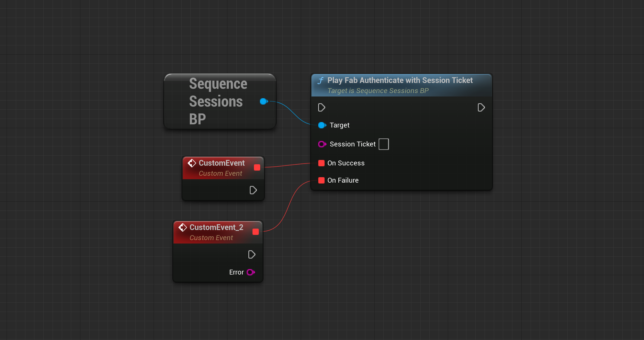The width and height of the screenshot is (644, 340).
Task: Click the red On Failure delegate pin
Action: pos(321,180)
